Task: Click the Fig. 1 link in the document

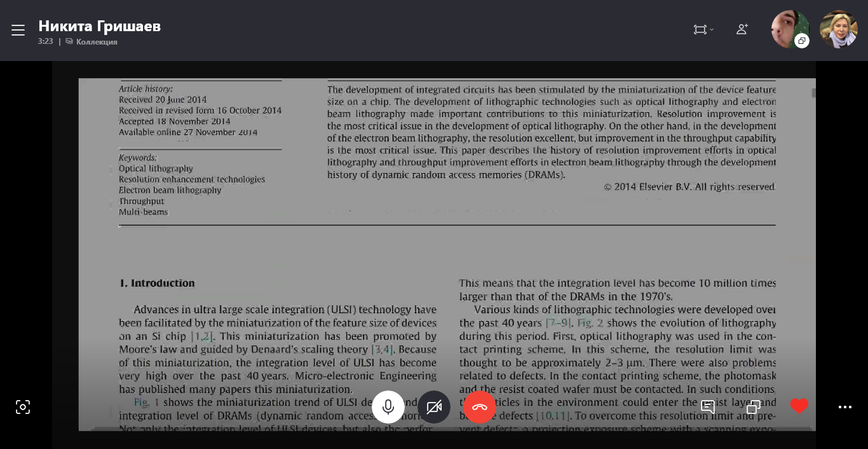Action: [x=147, y=403]
